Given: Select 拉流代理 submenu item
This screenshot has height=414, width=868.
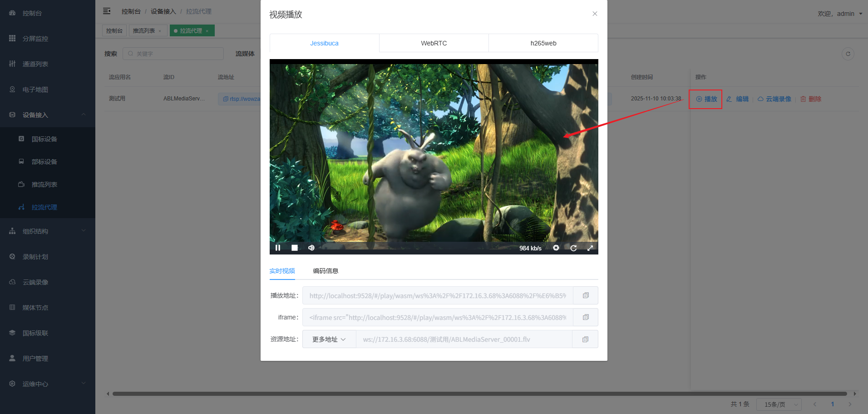Looking at the screenshot, I should (x=48, y=207).
